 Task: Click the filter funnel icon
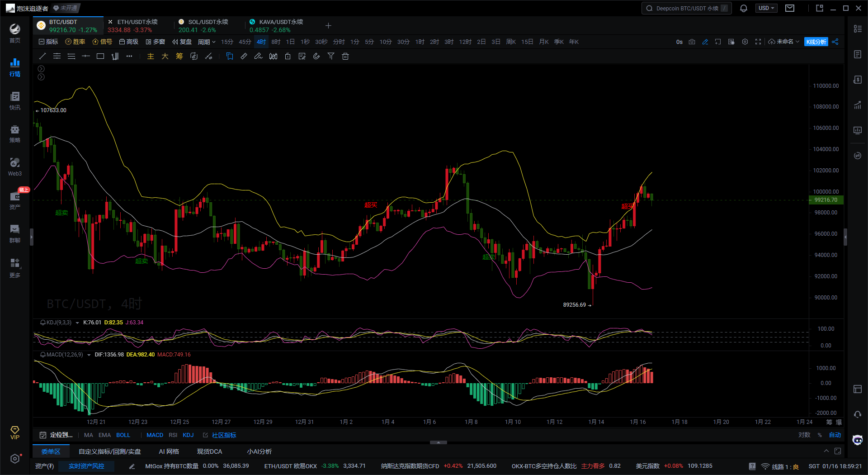coord(331,56)
